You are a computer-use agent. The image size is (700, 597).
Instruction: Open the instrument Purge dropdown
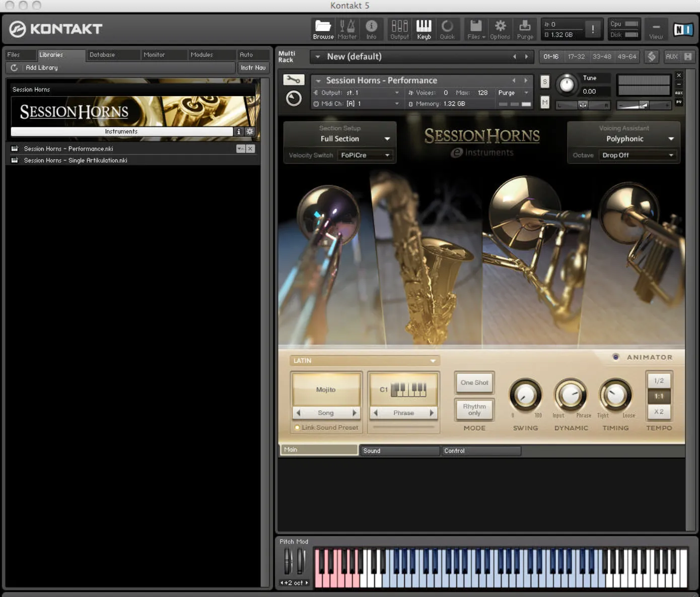point(513,93)
